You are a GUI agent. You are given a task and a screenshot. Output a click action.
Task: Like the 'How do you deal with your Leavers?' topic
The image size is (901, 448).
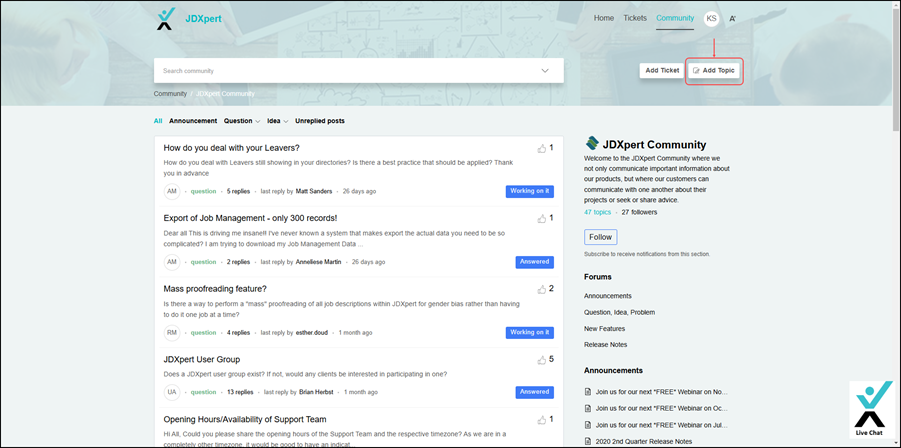542,148
